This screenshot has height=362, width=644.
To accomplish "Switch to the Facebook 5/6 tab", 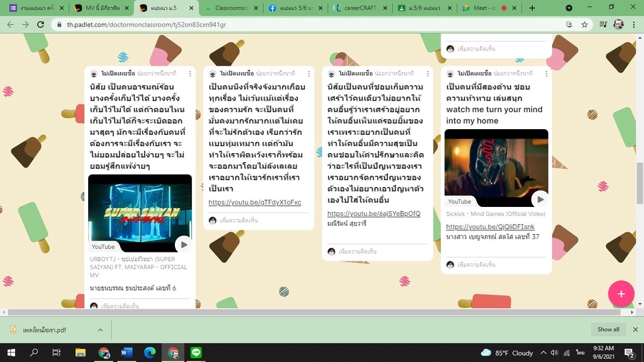I will (297, 8).
